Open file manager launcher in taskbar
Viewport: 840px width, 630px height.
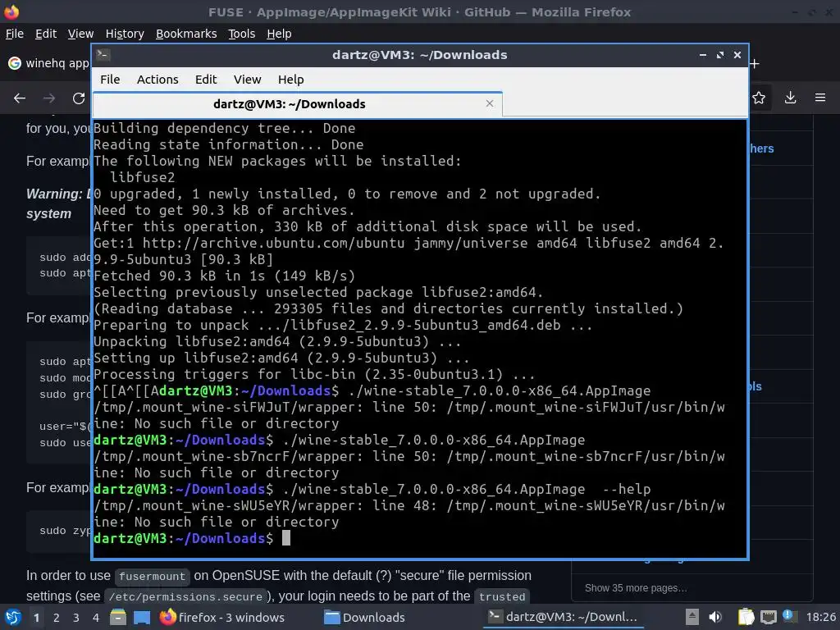pyautogui.click(x=118, y=617)
